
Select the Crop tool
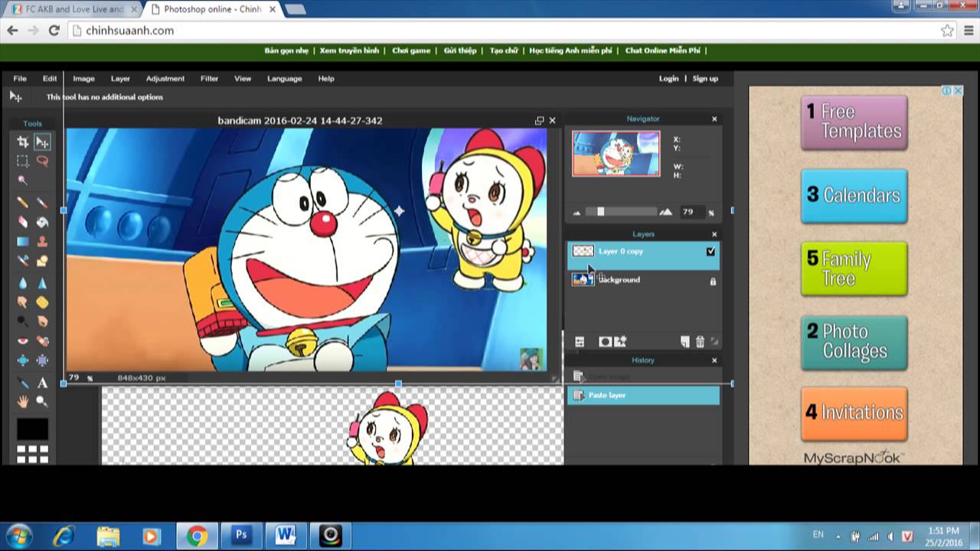coord(23,142)
